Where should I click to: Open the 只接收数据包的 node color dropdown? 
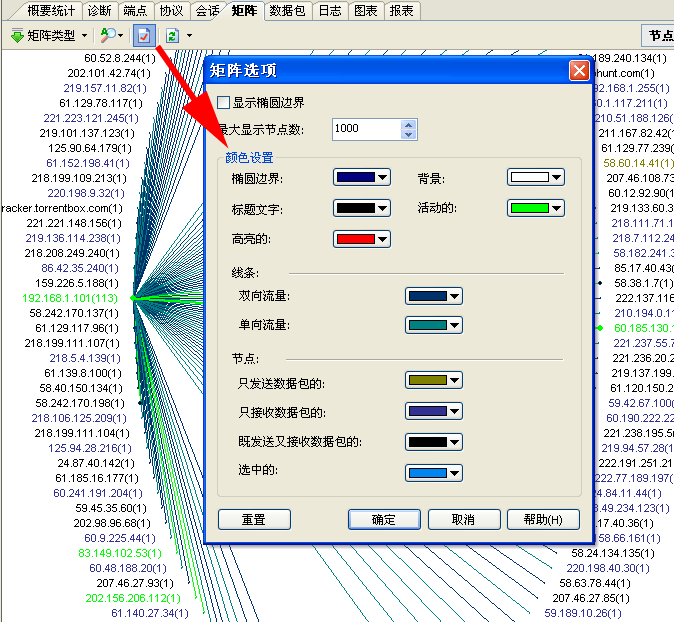(x=434, y=411)
